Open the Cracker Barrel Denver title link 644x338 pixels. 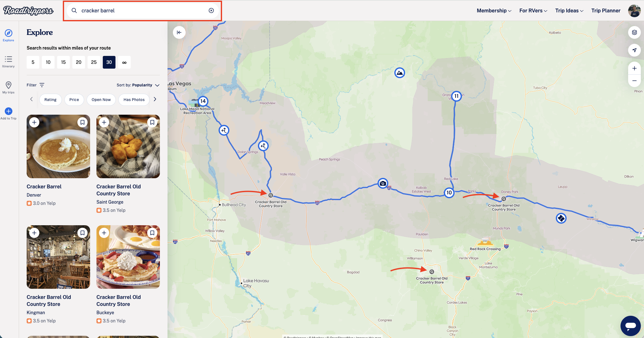coord(44,186)
